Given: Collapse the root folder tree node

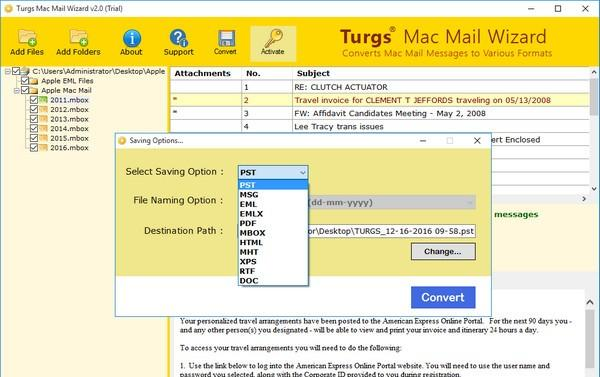Looking at the screenshot, I should point(8,72).
